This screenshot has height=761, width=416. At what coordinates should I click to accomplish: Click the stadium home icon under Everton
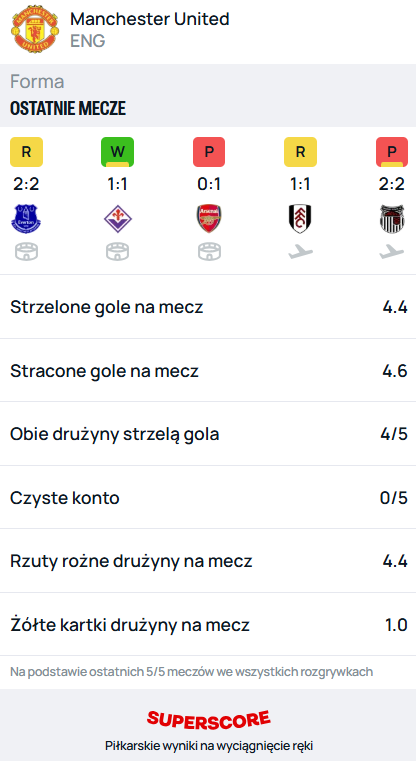26,252
